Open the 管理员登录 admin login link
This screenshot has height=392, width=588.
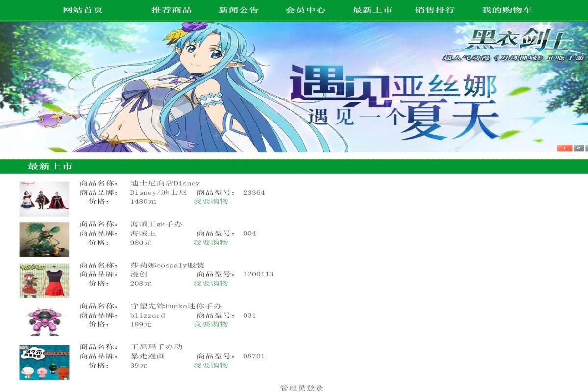[x=301, y=387]
